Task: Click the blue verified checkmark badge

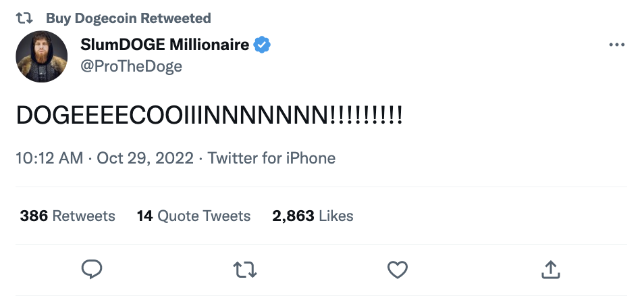Action: point(262,45)
